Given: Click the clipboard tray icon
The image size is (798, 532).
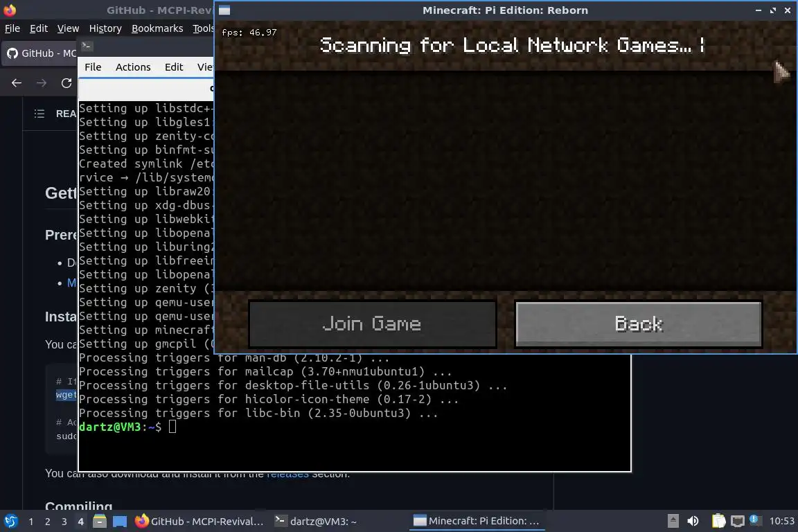Looking at the screenshot, I should [718, 521].
